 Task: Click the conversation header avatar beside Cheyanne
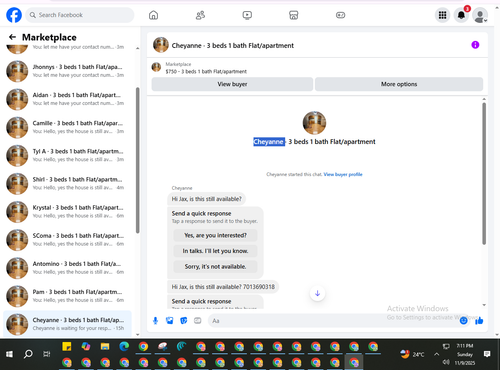click(x=161, y=45)
